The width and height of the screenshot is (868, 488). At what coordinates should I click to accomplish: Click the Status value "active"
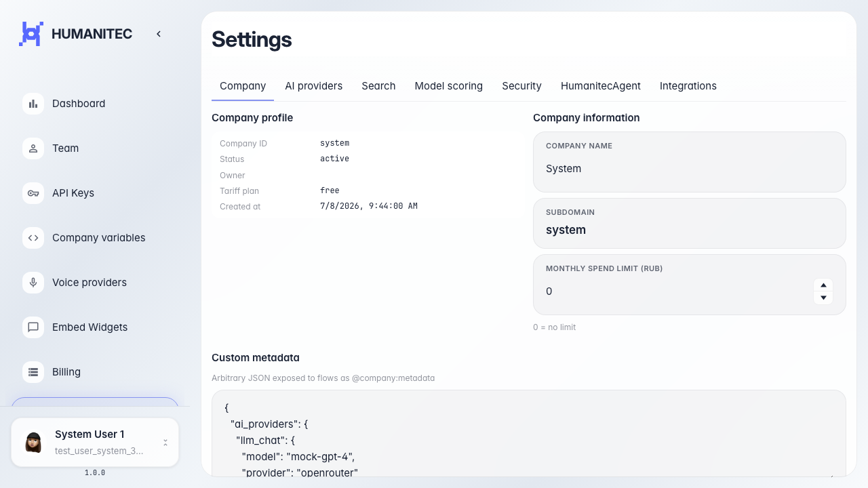point(334,159)
